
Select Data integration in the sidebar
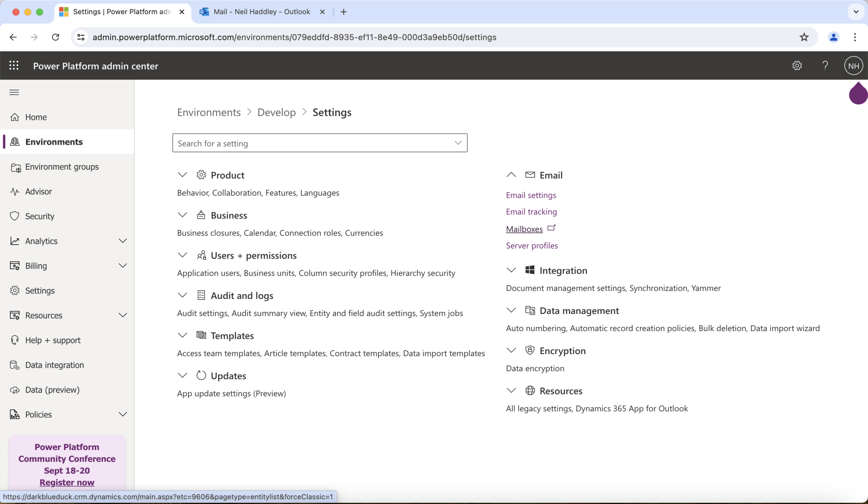click(x=54, y=365)
